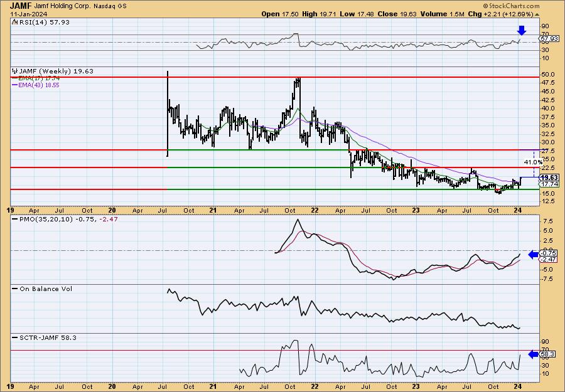565x392 pixels.
Task: Select the RSI(14) 57.93 indicator label
Action: pos(43,22)
